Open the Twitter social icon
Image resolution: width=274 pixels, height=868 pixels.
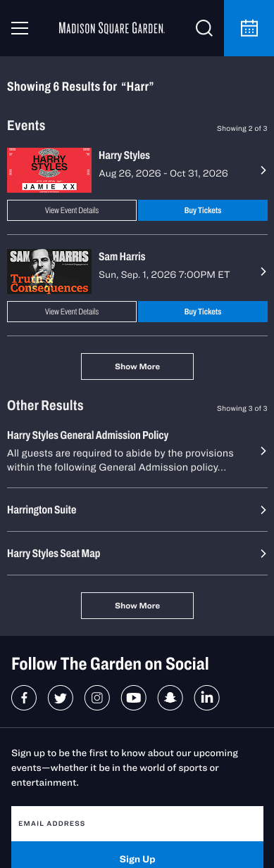click(x=61, y=698)
